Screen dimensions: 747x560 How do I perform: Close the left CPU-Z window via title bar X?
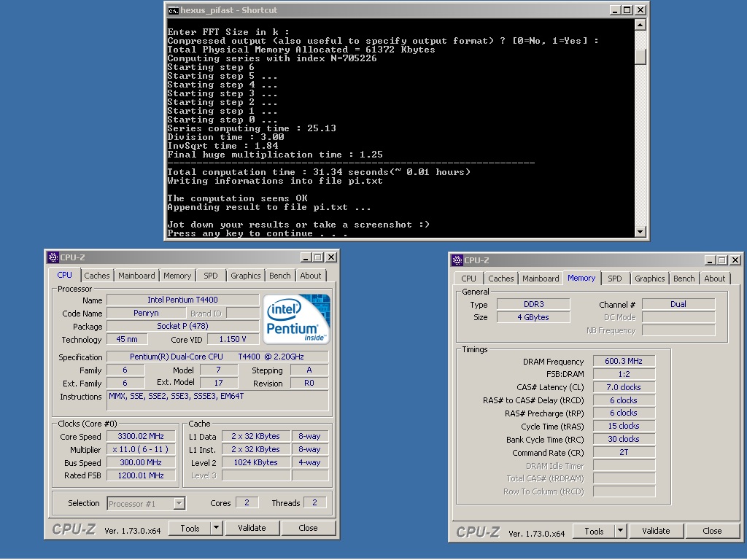[x=331, y=257]
